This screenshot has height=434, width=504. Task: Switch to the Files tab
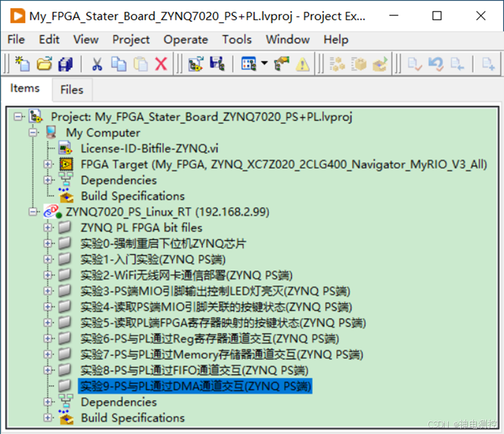point(72,90)
